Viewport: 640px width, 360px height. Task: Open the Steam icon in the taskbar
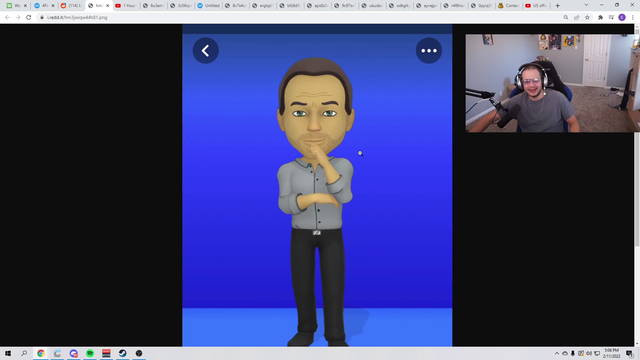pyautogui.click(x=122, y=353)
